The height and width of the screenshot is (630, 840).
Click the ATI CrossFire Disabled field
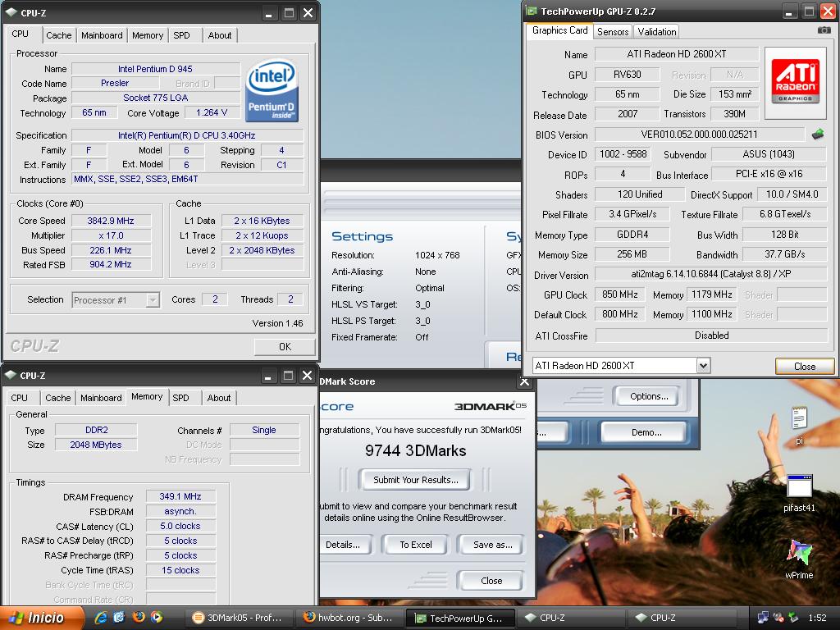pyautogui.click(x=711, y=336)
